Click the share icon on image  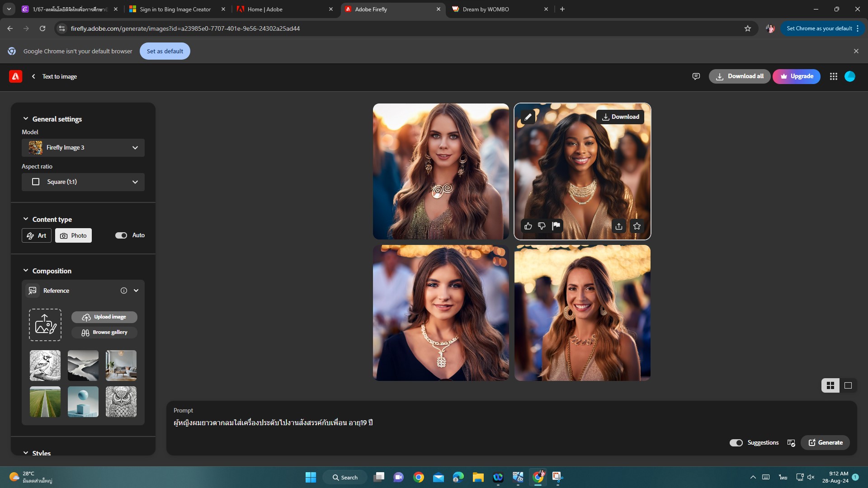pos(619,226)
